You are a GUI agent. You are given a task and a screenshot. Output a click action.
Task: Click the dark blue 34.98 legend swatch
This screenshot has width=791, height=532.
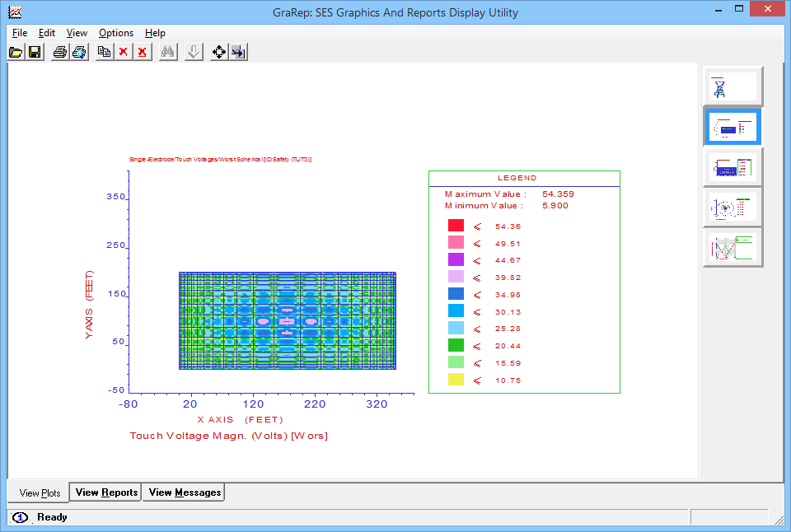click(456, 294)
